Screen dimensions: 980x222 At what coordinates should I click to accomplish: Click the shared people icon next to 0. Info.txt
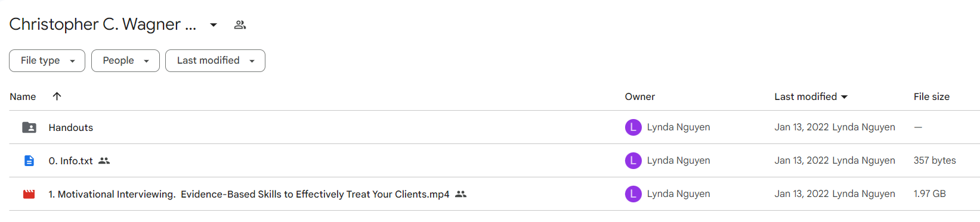click(104, 161)
